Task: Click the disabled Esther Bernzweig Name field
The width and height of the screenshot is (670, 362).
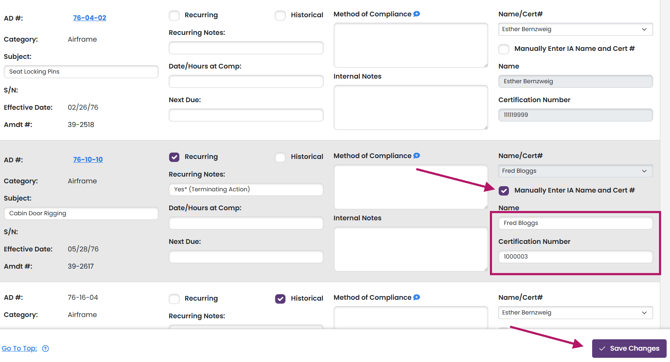Action: (x=575, y=81)
